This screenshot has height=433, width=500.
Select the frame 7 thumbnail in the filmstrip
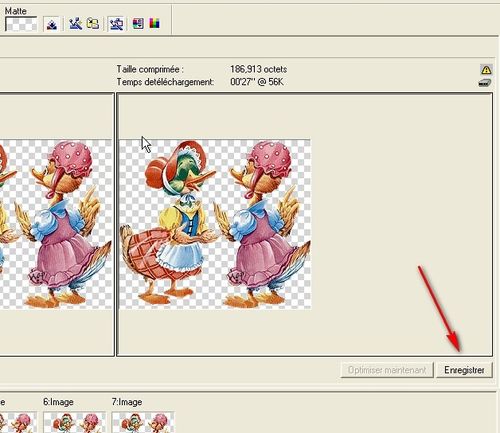click(x=143, y=423)
